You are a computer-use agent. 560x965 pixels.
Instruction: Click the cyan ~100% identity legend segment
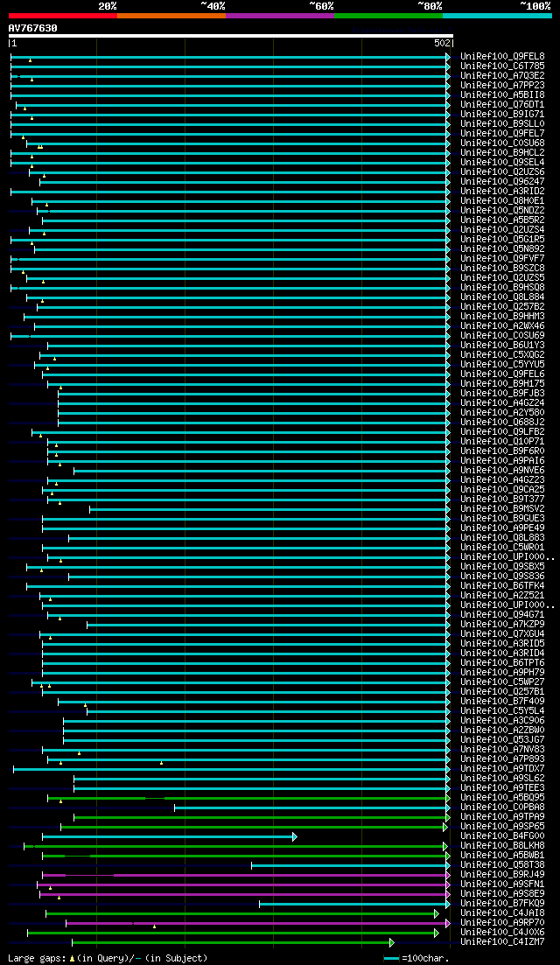pyautogui.click(x=497, y=15)
